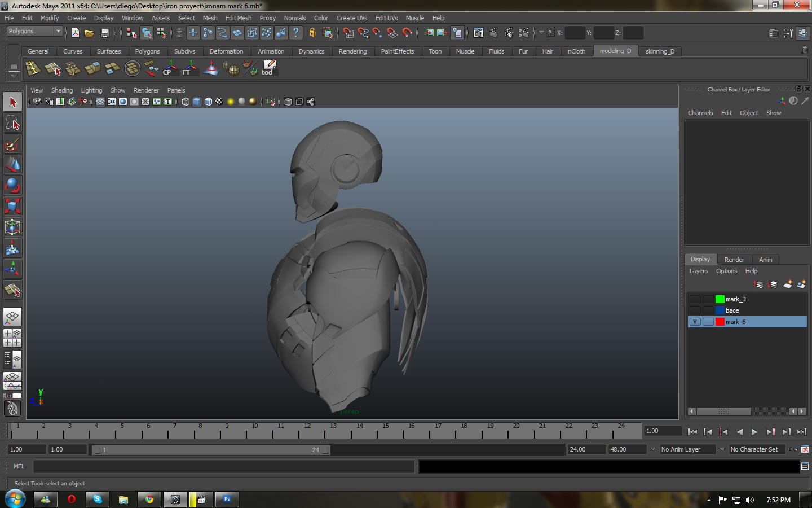Viewport: 812px width, 508px height.
Task: Click the red mark_6 color swatch
Action: click(720, 322)
